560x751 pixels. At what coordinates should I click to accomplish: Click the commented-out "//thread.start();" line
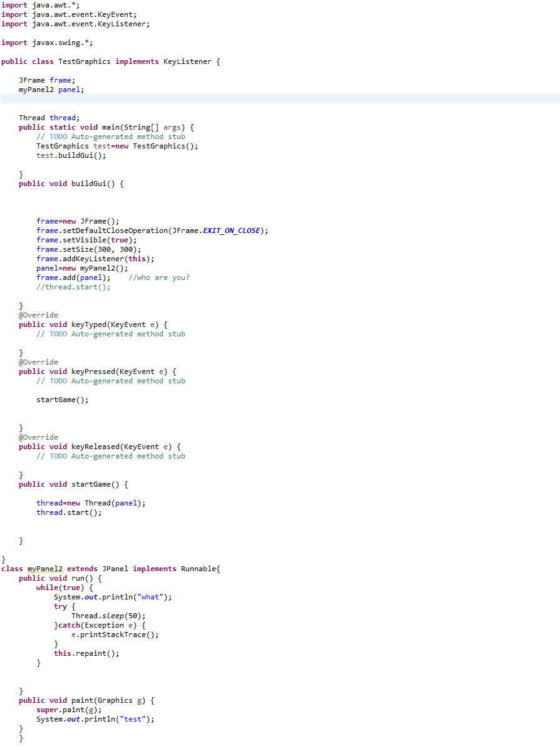pyautogui.click(x=73, y=287)
